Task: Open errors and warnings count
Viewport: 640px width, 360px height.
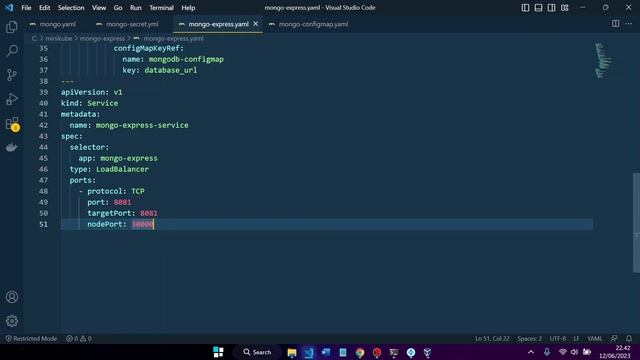Action: pyautogui.click(x=79, y=338)
